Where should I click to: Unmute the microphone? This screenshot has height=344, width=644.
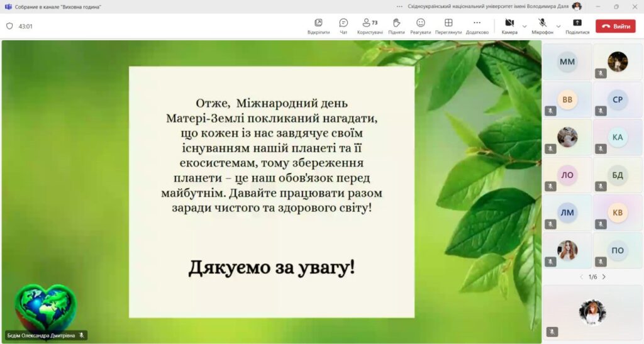tap(542, 26)
